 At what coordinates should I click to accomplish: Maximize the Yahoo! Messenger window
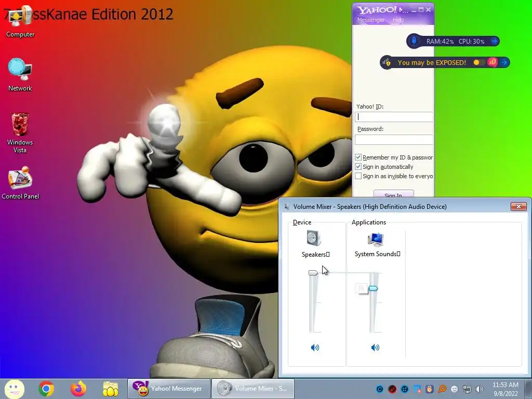(421, 10)
